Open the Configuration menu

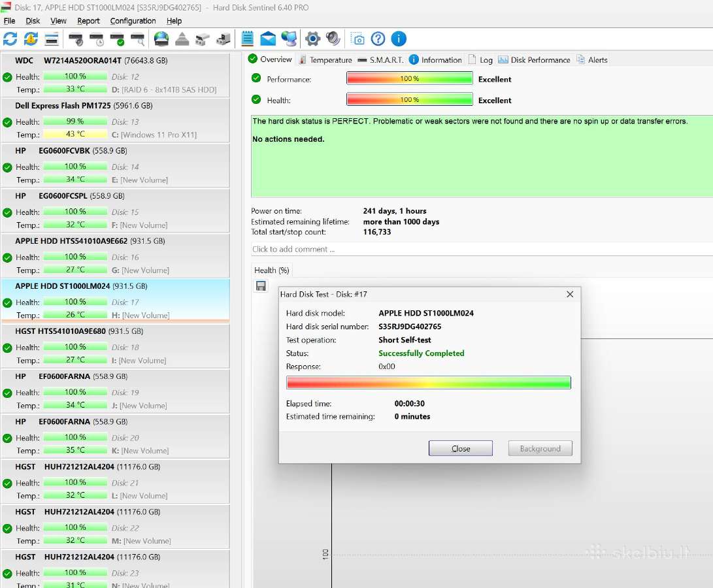pos(133,21)
